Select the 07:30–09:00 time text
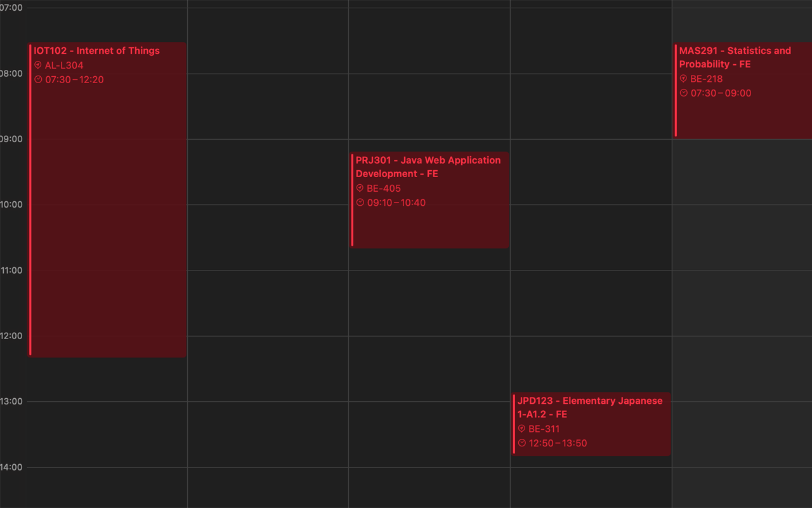 [x=721, y=93]
